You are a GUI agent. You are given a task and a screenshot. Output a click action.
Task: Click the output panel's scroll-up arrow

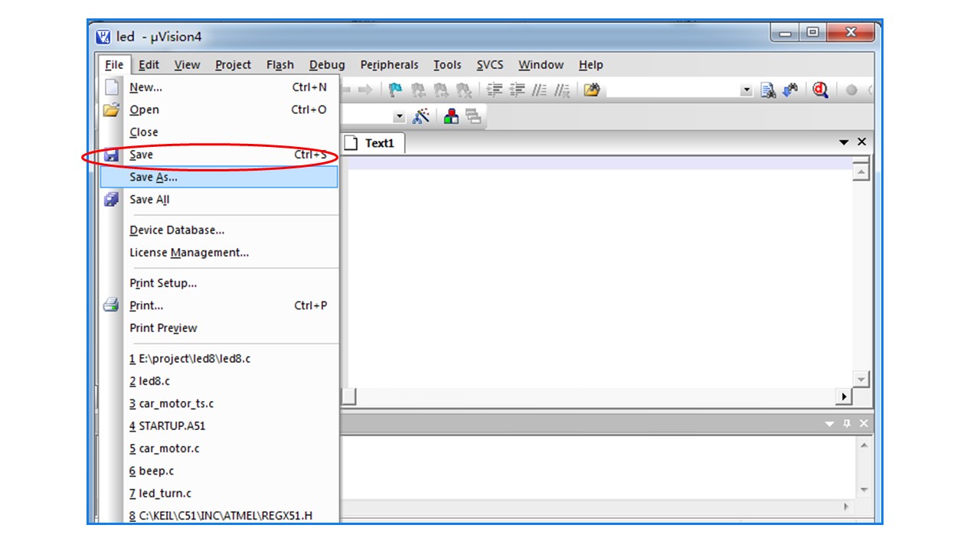pyautogui.click(x=864, y=445)
